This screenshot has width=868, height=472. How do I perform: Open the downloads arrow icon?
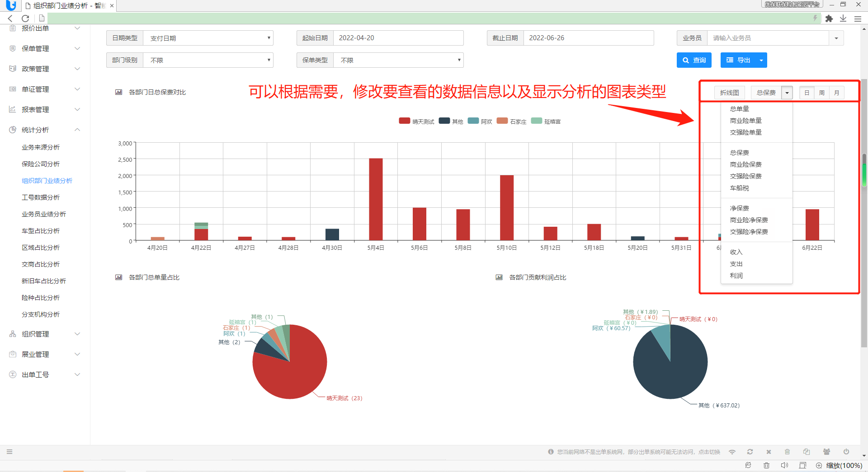point(843,19)
